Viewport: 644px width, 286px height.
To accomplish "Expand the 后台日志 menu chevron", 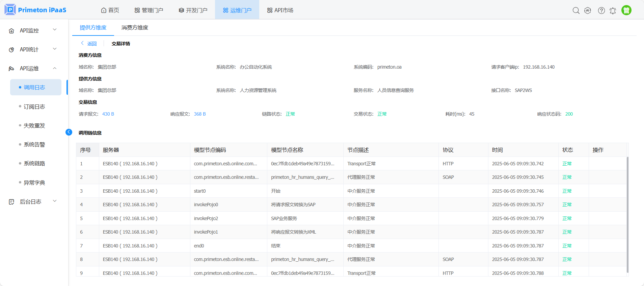I will [x=55, y=201].
